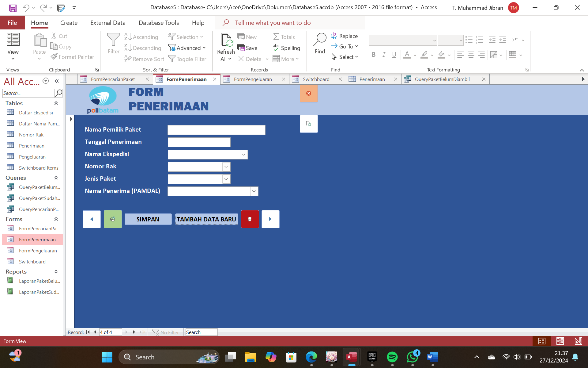This screenshot has height=368, width=588.
Task: Open the Nama Penerima (PAMDAL) dropdown
Action: click(254, 191)
